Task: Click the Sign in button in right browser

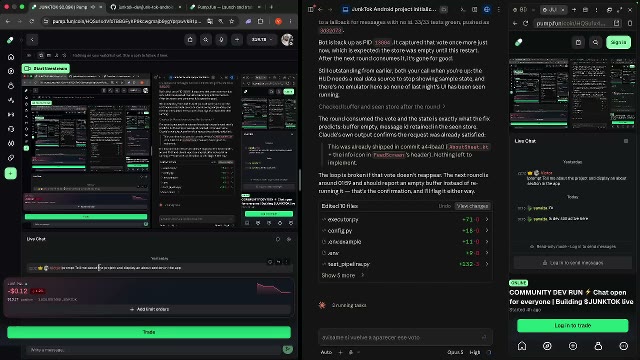Action: [x=618, y=42]
